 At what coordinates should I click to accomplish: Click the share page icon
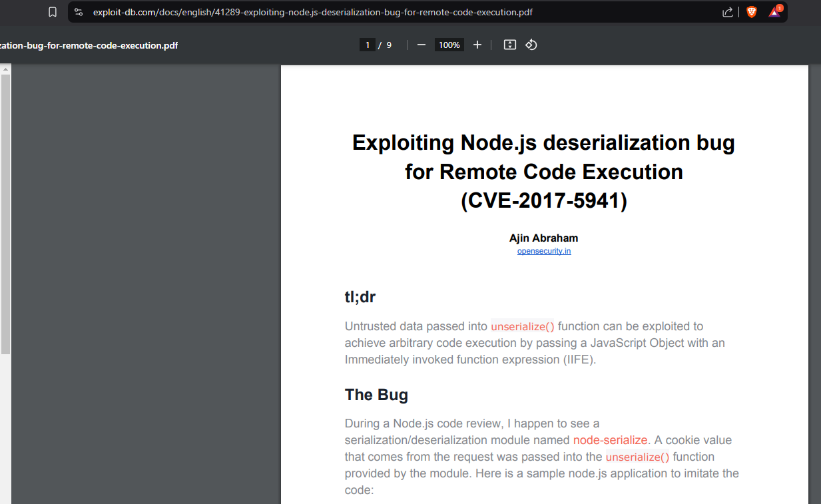point(727,12)
